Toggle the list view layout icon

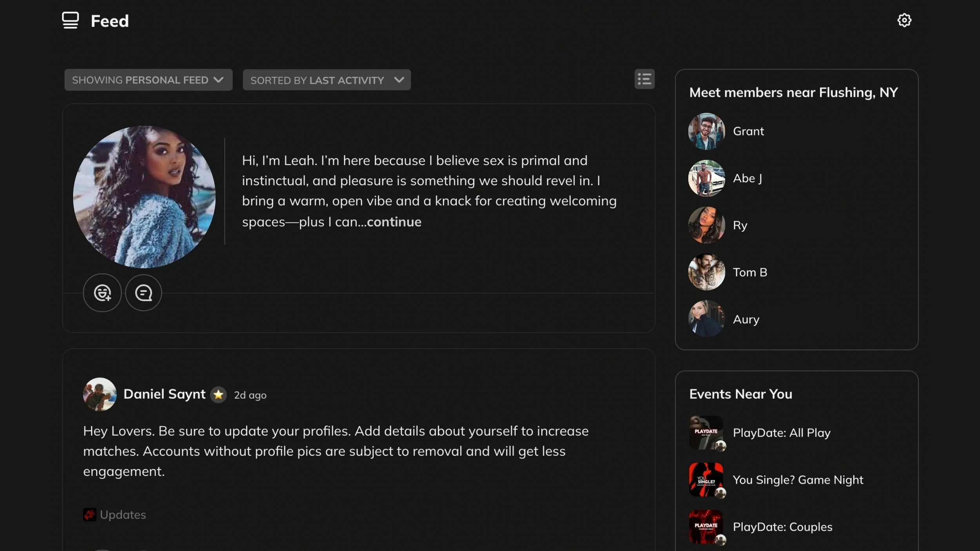(x=644, y=79)
